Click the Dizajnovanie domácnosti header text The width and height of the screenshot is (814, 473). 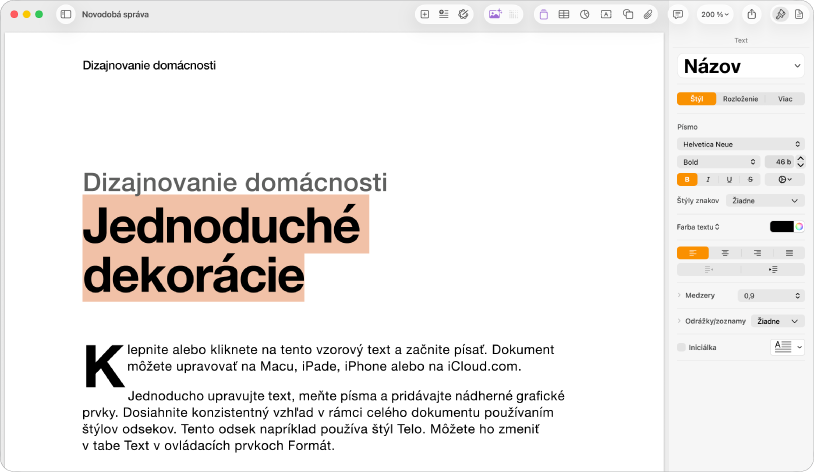(149, 65)
